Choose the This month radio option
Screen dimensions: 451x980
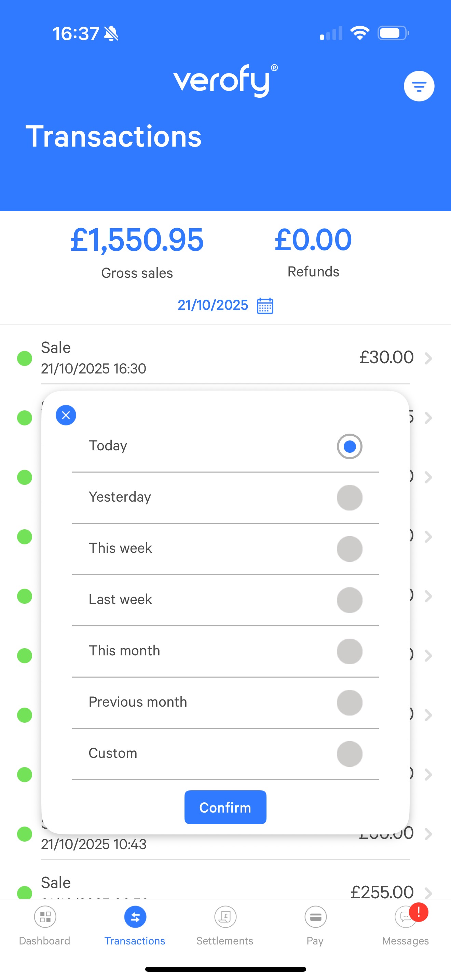(349, 651)
